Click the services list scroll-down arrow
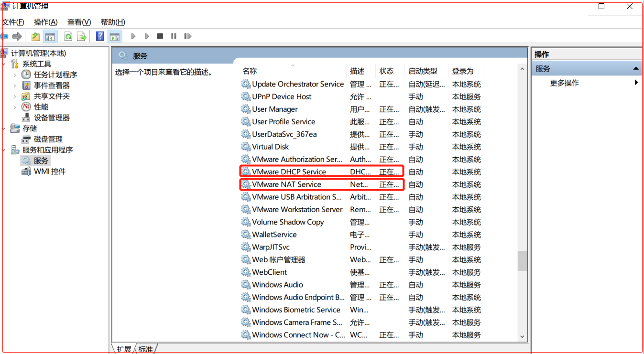Screen dimensions: 644x354 click(522, 336)
